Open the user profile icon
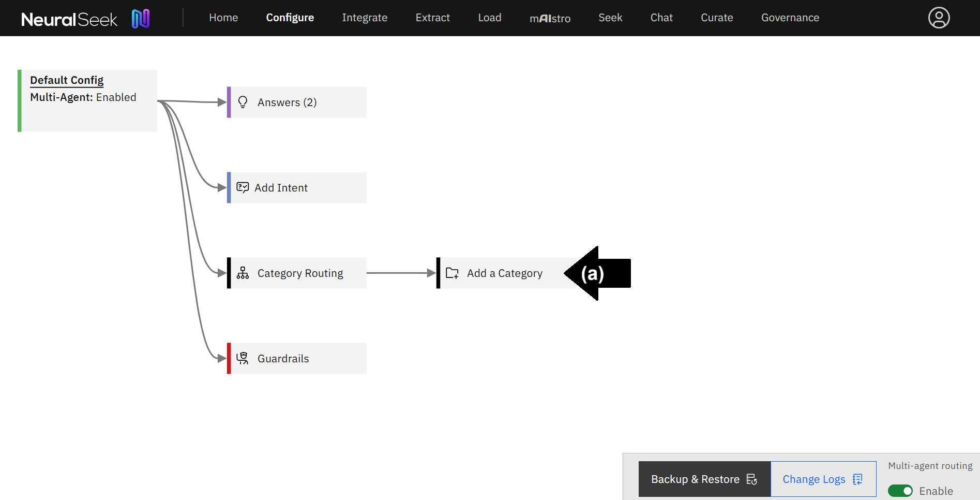Screen dimensions: 980x500 pos(939,18)
